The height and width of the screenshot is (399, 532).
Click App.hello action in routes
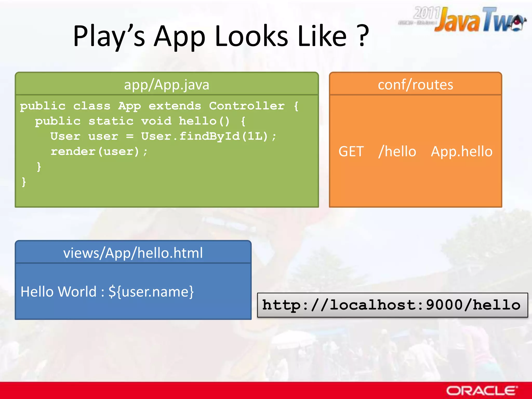[462, 151]
